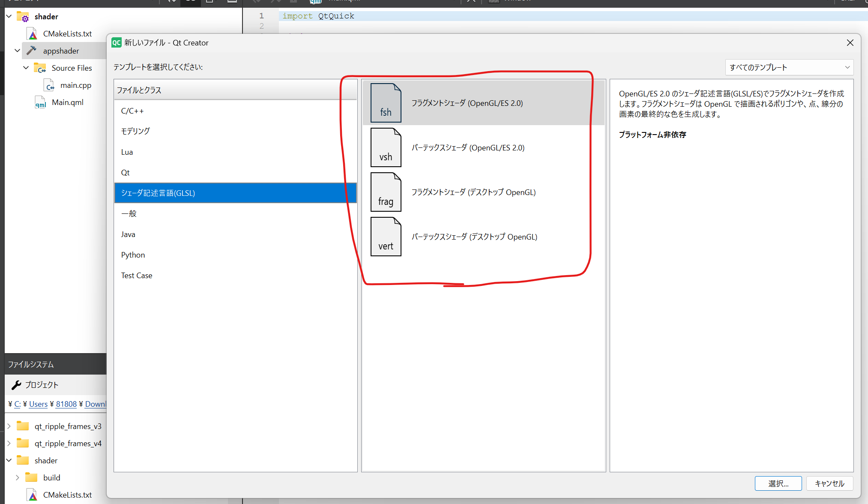Click the wrench icon beside プロジェクト
Viewport: 868px width, 504px height.
tap(16, 385)
